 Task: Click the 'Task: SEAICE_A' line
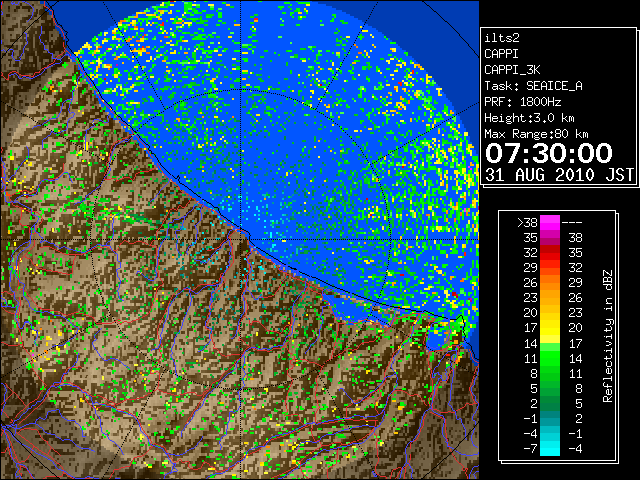[x=533, y=86]
